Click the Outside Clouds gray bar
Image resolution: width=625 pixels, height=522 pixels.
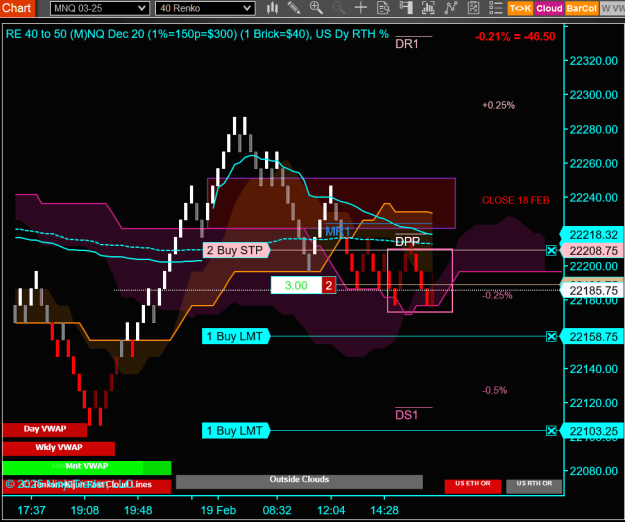(299, 481)
